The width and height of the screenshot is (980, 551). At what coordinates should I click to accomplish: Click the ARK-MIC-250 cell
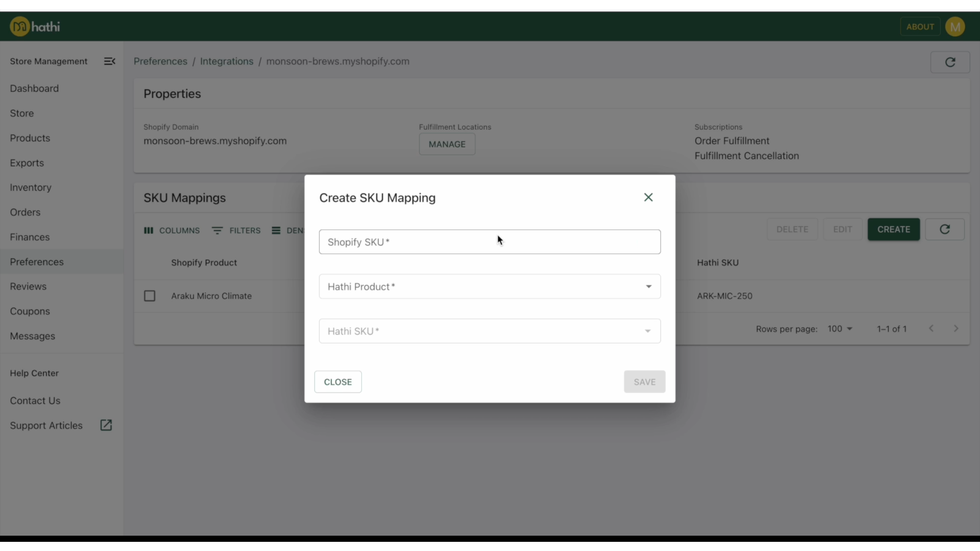coord(725,296)
